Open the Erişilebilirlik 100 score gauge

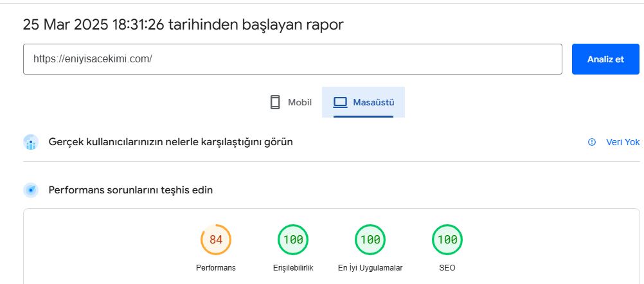point(293,240)
